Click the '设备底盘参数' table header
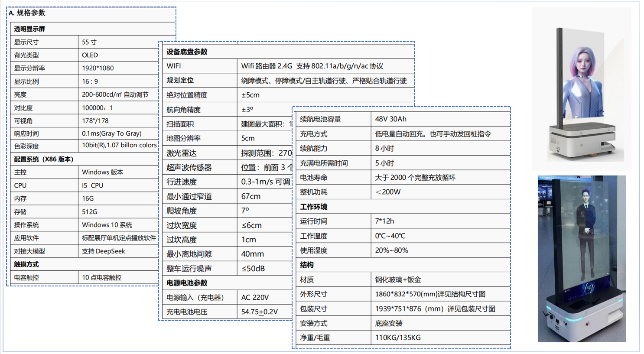 click(187, 52)
